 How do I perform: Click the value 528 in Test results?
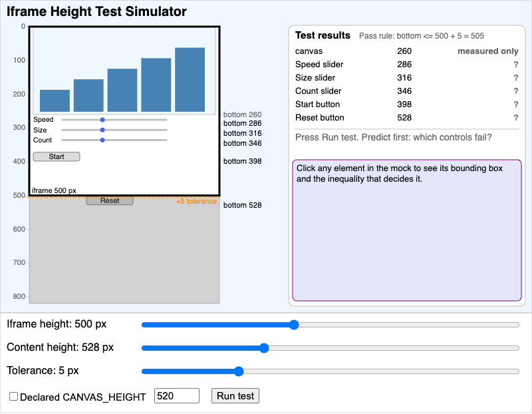pos(404,118)
